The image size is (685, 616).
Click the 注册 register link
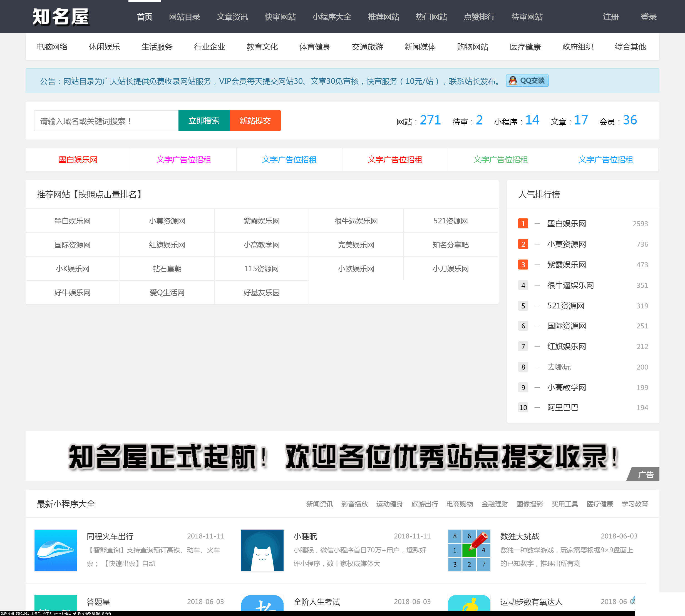[x=610, y=17]
